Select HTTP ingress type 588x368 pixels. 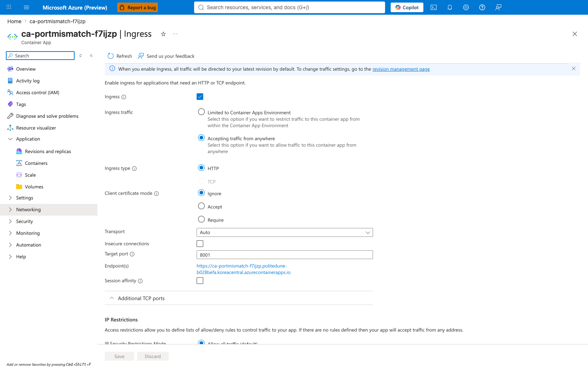tap(201, 168)
